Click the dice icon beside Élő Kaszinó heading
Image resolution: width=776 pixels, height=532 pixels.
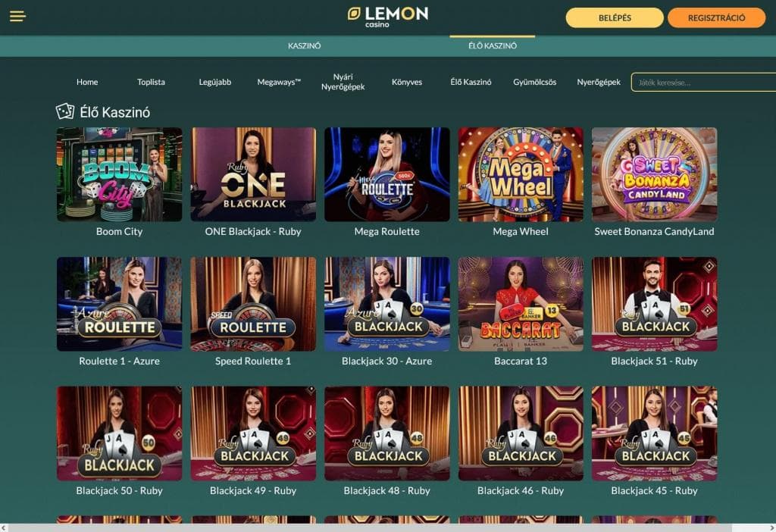pos(65,112)
